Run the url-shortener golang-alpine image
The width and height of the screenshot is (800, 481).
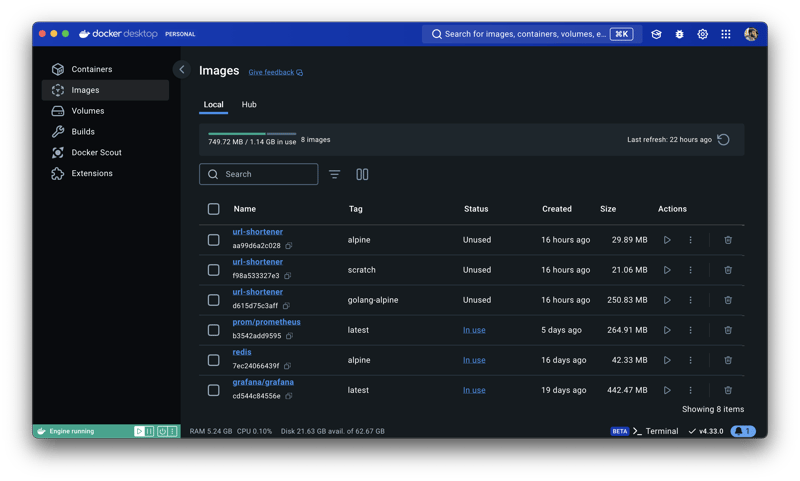coord(667,300)
